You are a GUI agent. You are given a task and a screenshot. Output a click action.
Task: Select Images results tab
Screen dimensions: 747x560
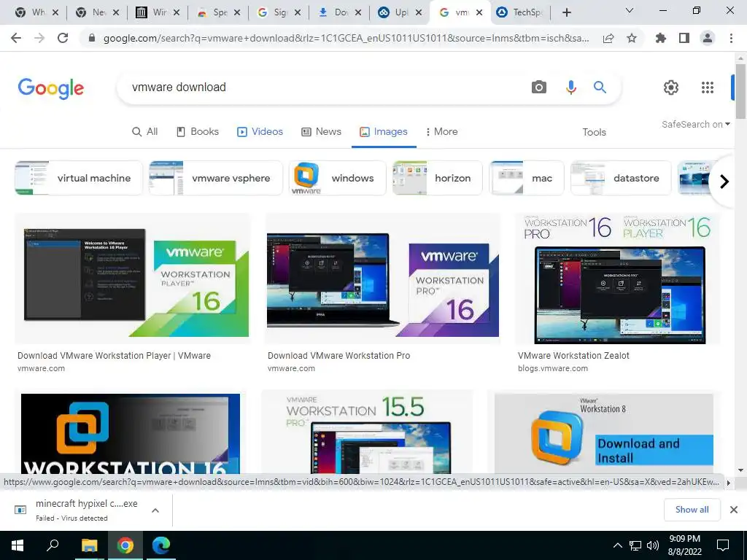pyautogui.click(x=384, y=131)
